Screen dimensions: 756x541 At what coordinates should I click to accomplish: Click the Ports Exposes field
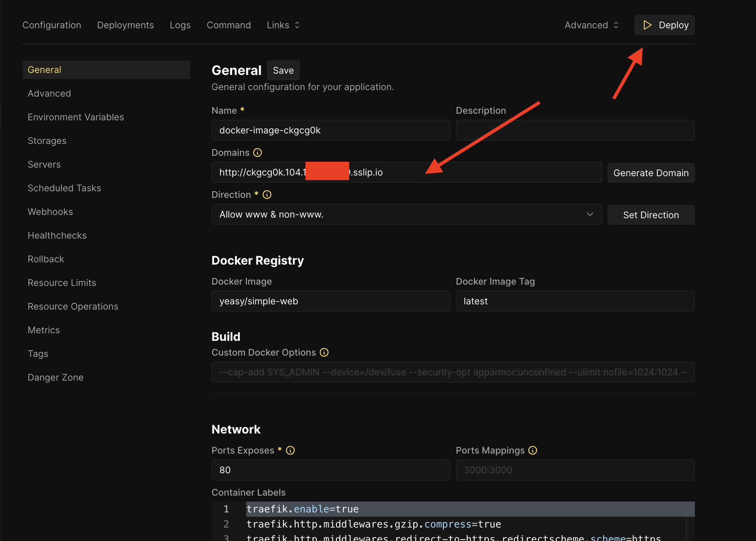click(x=331, y=470)
